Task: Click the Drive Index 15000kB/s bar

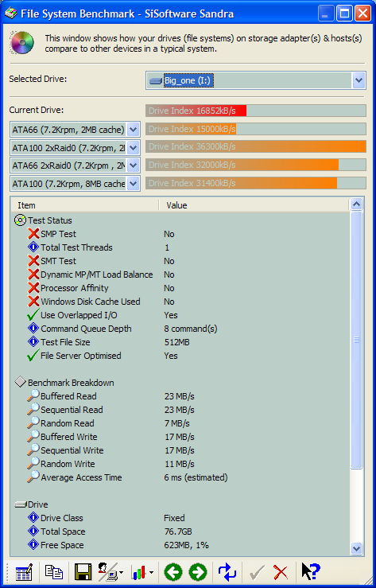Action: tap(256, 129)
